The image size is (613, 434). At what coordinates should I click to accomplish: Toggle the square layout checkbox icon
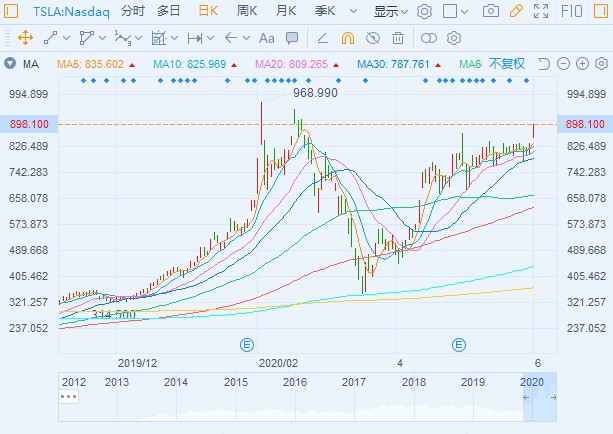tap(449, 12)
